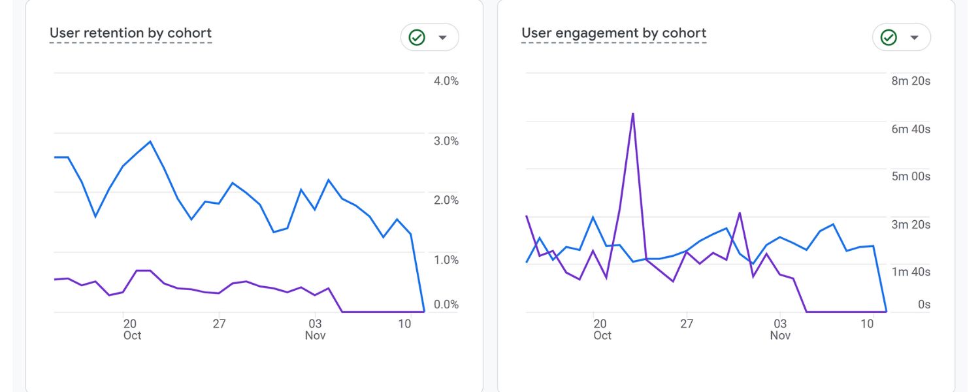980x392 pixels.
Task: Click the retention peak near October 21
Action: [x=149, y=140]
